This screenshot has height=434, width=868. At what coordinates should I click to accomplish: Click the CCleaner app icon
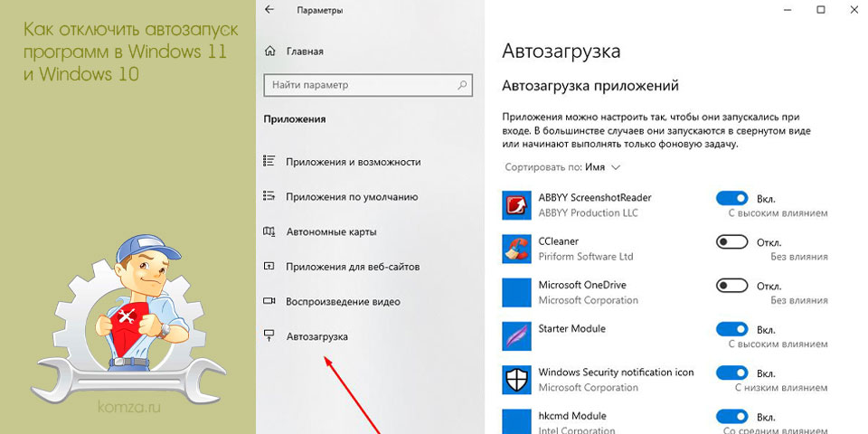(x=516, y=249)
